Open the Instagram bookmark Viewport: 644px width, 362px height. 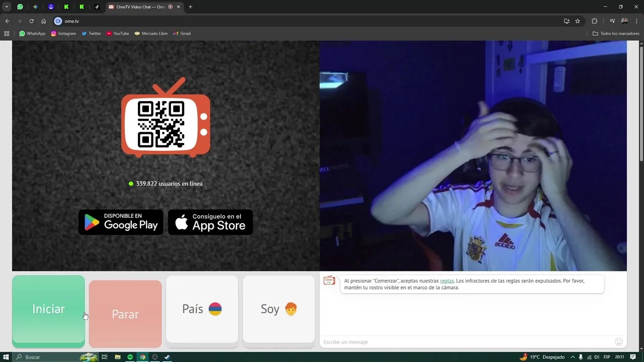coord(63,34)
